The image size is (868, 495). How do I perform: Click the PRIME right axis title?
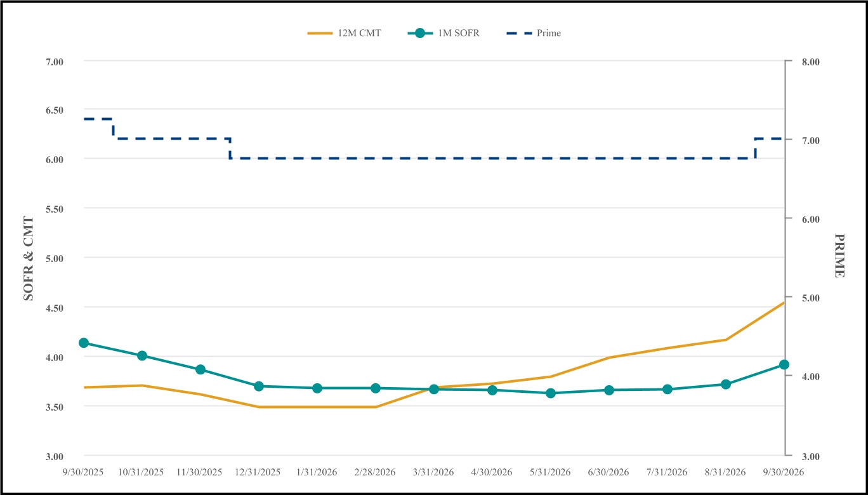point(839,256)
